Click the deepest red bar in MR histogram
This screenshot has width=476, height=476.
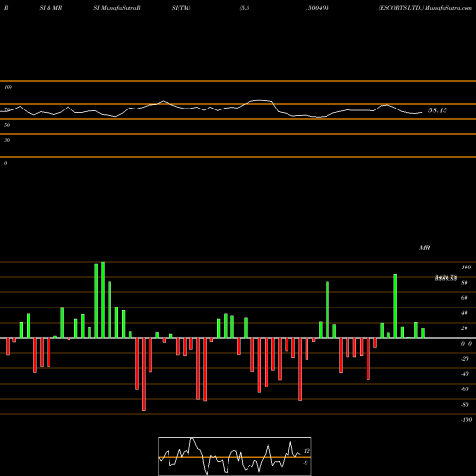point(144,374)
